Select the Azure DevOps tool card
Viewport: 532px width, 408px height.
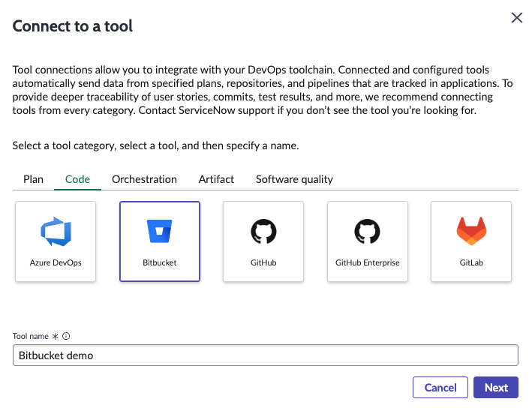pyautogui.click(x=56, y=241)
